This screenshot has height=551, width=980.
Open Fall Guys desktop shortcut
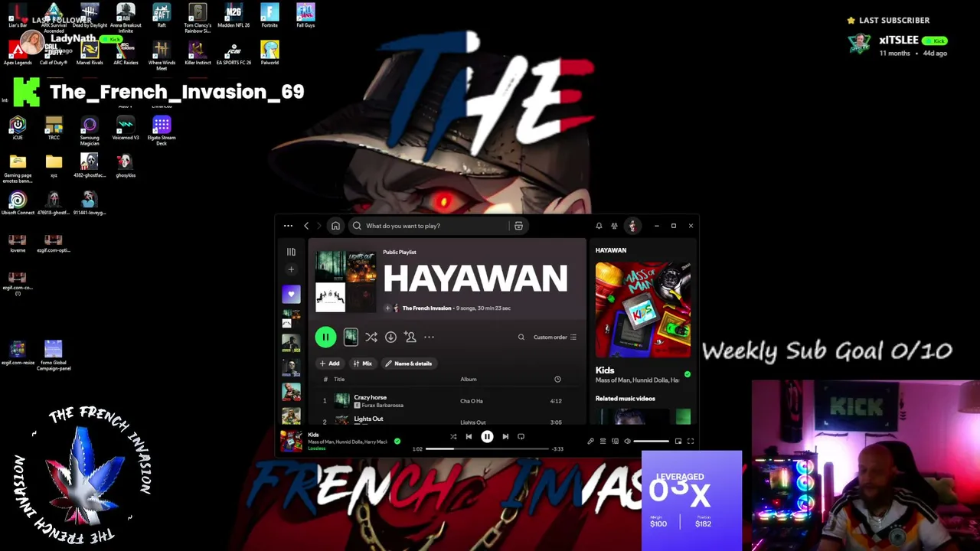point(305,15)
